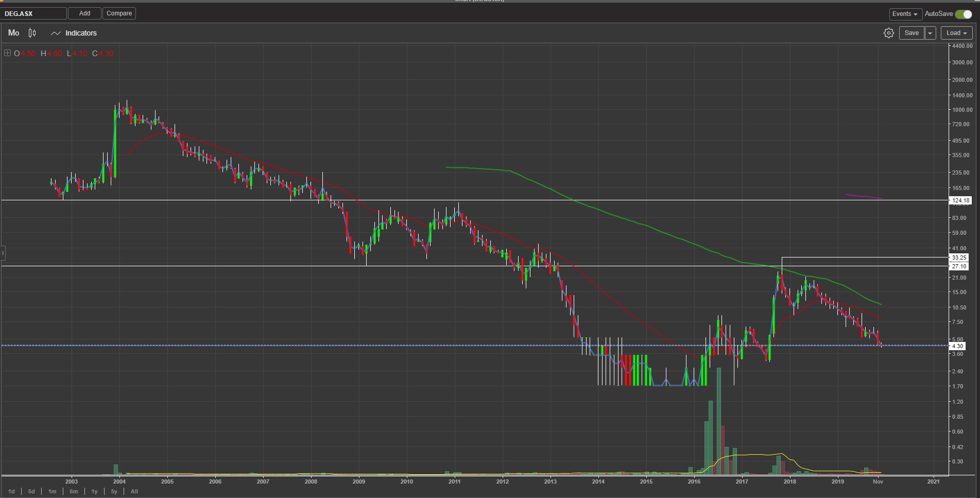
Task: Click the 4.30 current price label
Action: (x=957, y=346)
